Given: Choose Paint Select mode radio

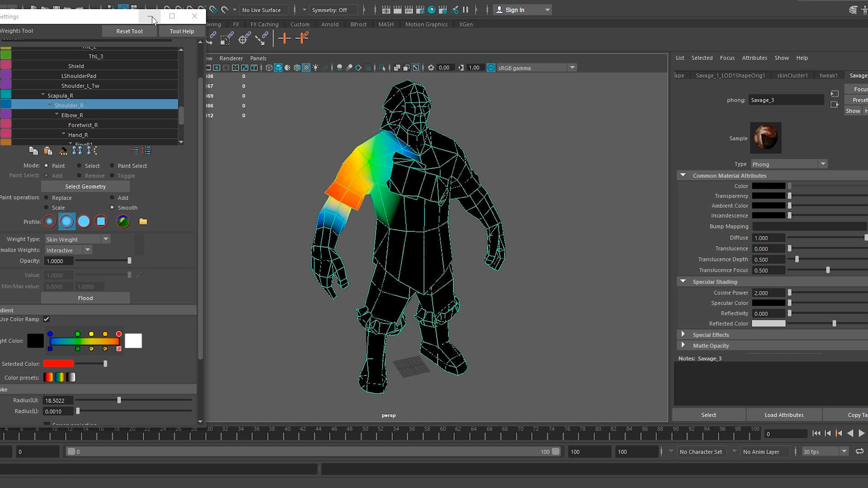Looking at the screenshot, I should click(112, 166).
